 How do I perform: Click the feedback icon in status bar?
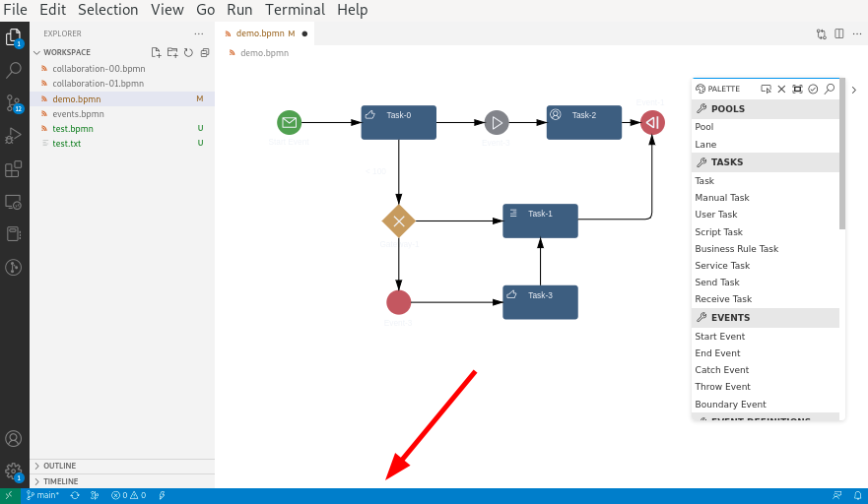coord(837,496)
